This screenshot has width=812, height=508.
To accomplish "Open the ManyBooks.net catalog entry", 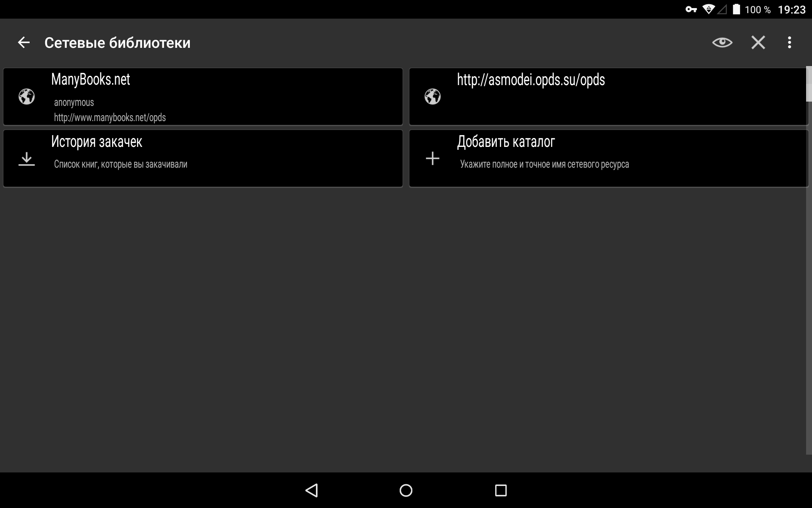I will point(91,80).
